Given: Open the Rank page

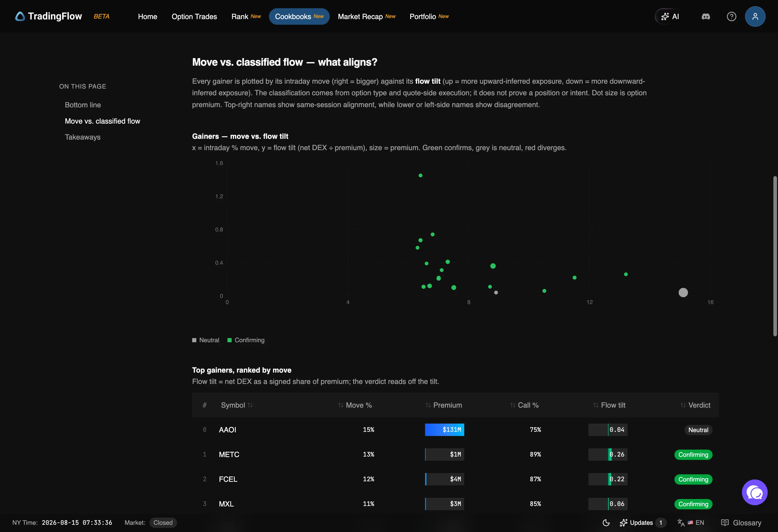Looking at the screenshot, I should pos(246,16).
